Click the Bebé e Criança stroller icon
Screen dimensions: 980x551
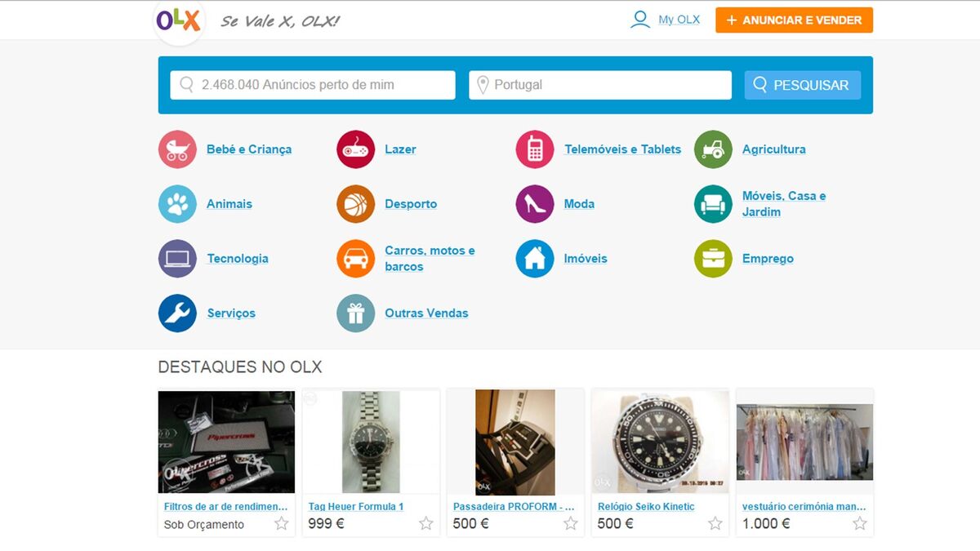pyautogui.click(x=177, y=149)
